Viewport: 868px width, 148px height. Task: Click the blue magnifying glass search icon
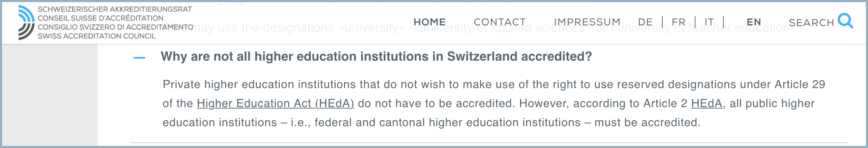pos(845,21)
